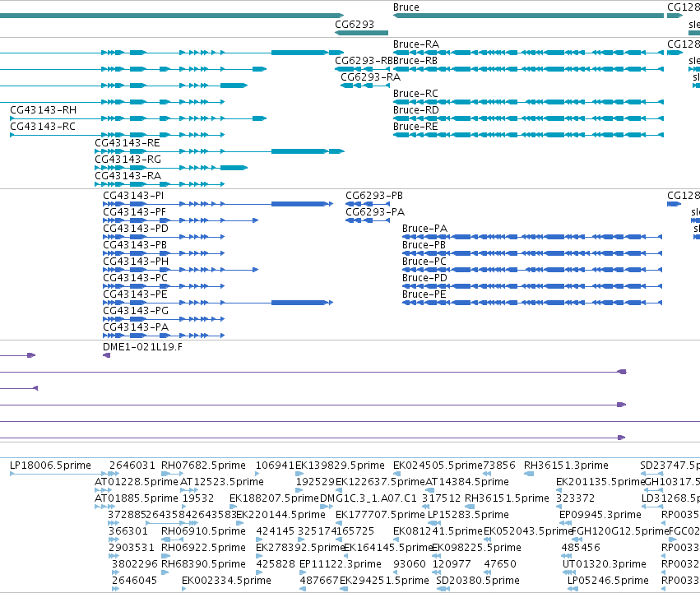Select the EK188207.5prime EST label
This screenshot has width=700, height=593.
point(274,498)
